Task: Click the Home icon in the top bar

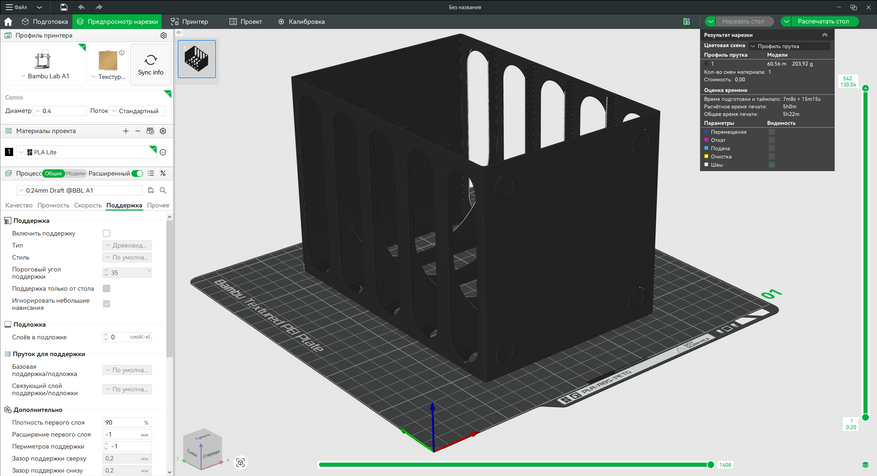Action: [x=9, y=20]
